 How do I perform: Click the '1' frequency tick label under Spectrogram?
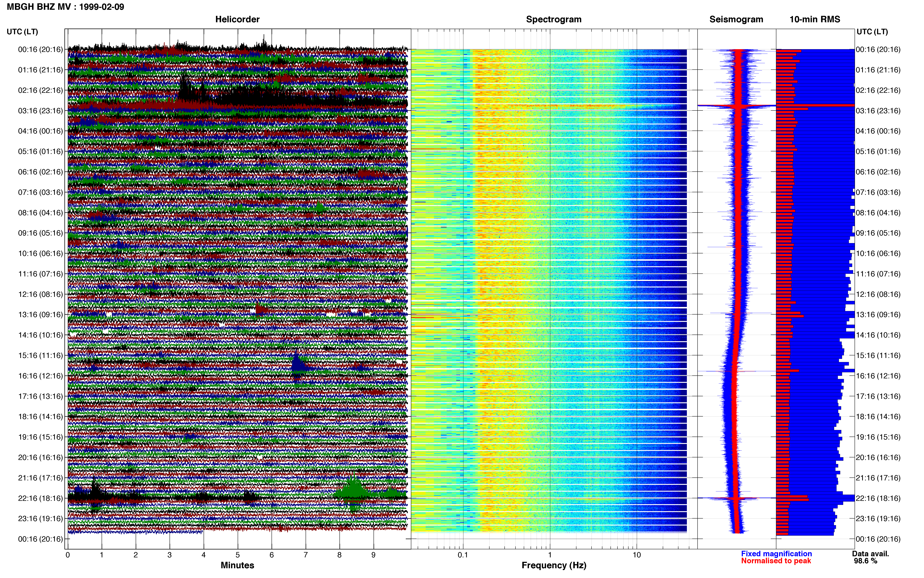point(550,555)
